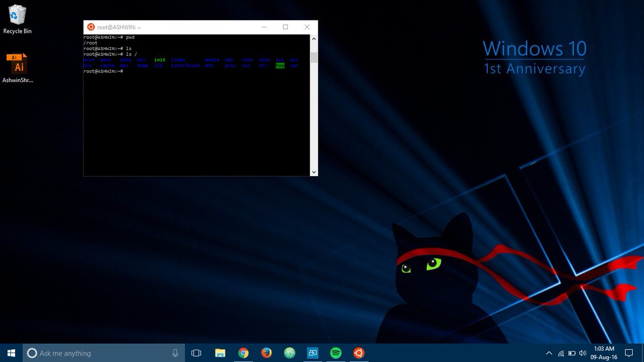Click the highlighted tmp entry in terminal
Image resolution: width=644 pixels, height=362 pixels.
click(x=280, y=66)
